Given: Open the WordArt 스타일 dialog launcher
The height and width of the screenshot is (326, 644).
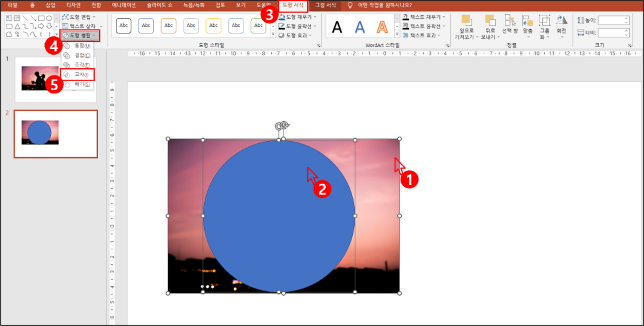Looking at the screenshot, I should (x=448, y=45).
